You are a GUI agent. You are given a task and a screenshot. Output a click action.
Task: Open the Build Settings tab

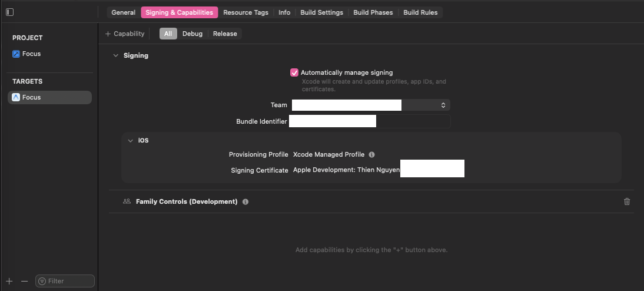(x=321, y=12)
